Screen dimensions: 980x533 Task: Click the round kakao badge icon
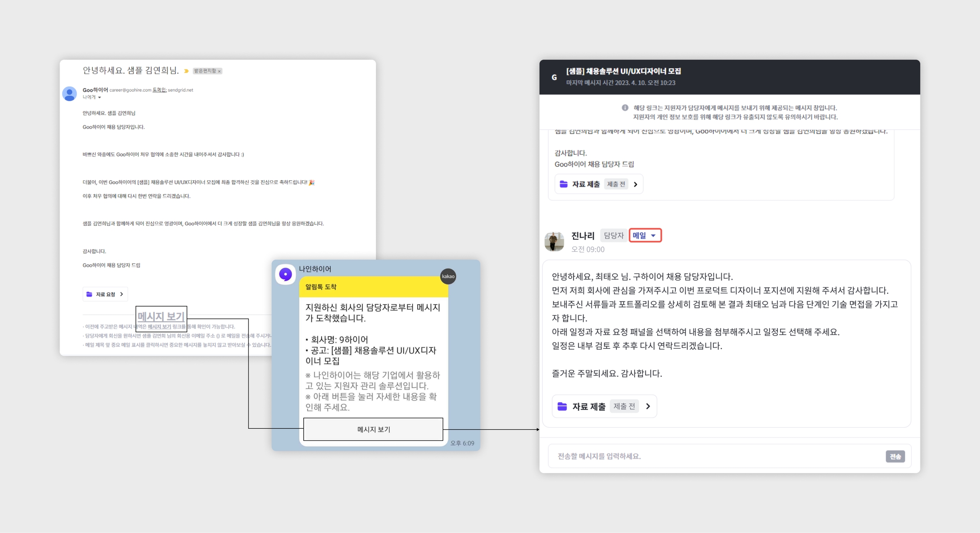point(448,276)
